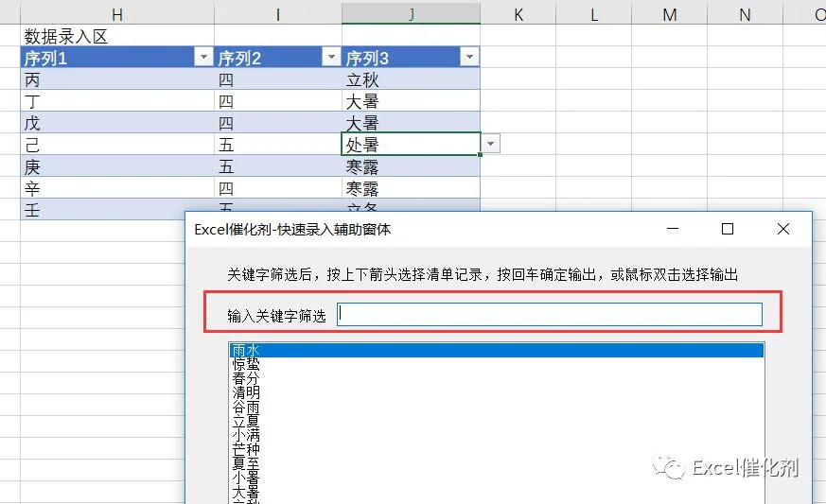Select column N header
This screenshot has height=504, width=826.
(x=745, y=14)
